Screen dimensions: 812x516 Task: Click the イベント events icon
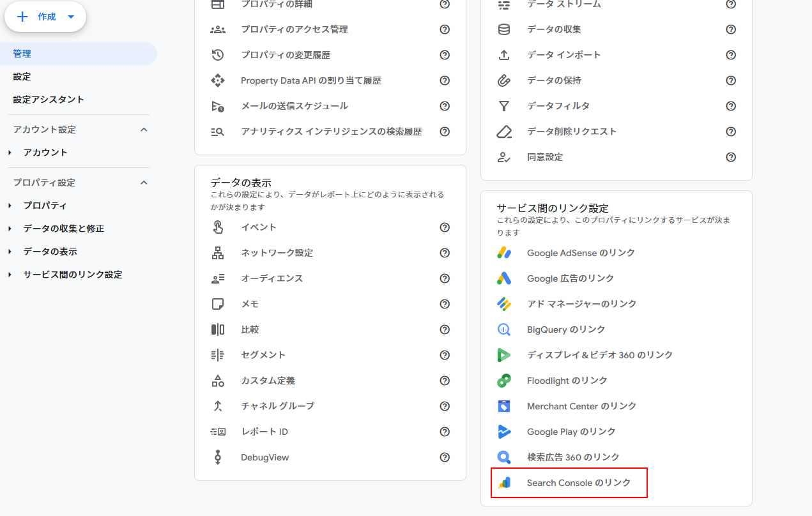pyautogui.click(x=218, y=227)
